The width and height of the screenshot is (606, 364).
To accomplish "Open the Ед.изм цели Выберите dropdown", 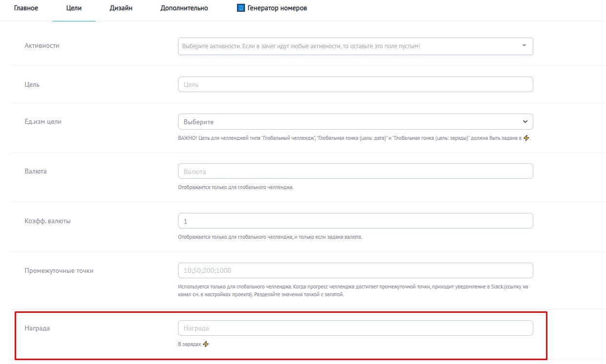I will 355,122.
